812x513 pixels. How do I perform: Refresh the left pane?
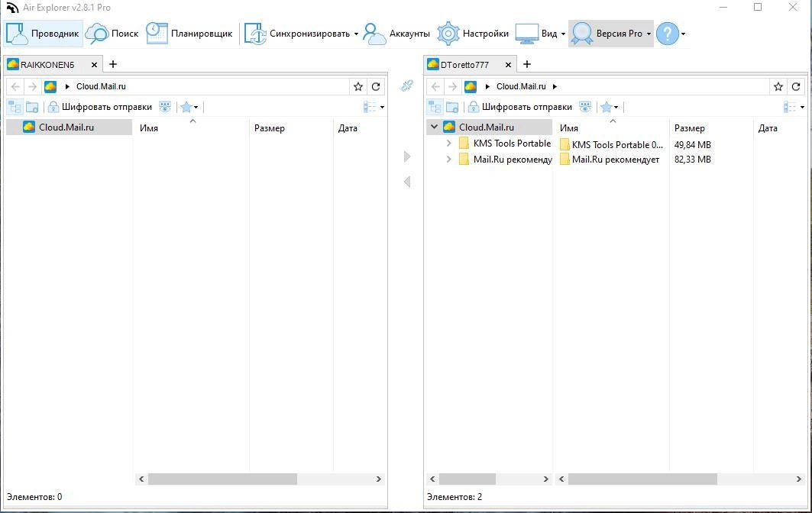(376, 86)
